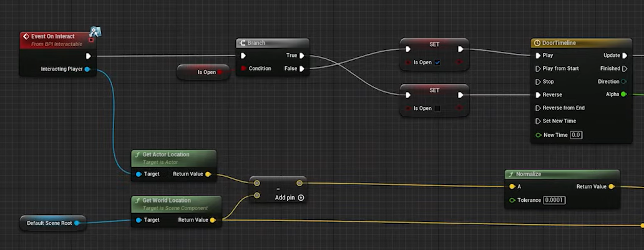Click the Normalize Tolerance input pin

[x=512, y=200]
